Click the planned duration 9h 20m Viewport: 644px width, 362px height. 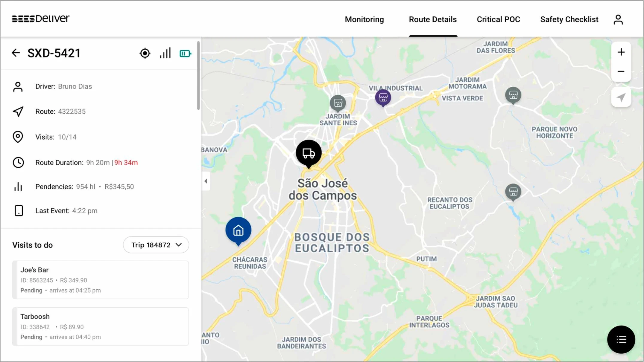pyautogui.click(x=98, y=163)
